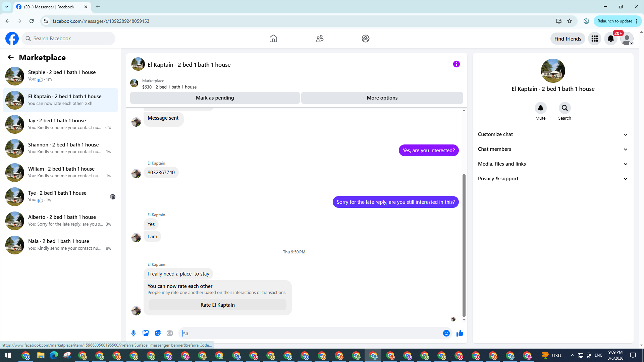Open the notifications bell

[x=610, y=39]
